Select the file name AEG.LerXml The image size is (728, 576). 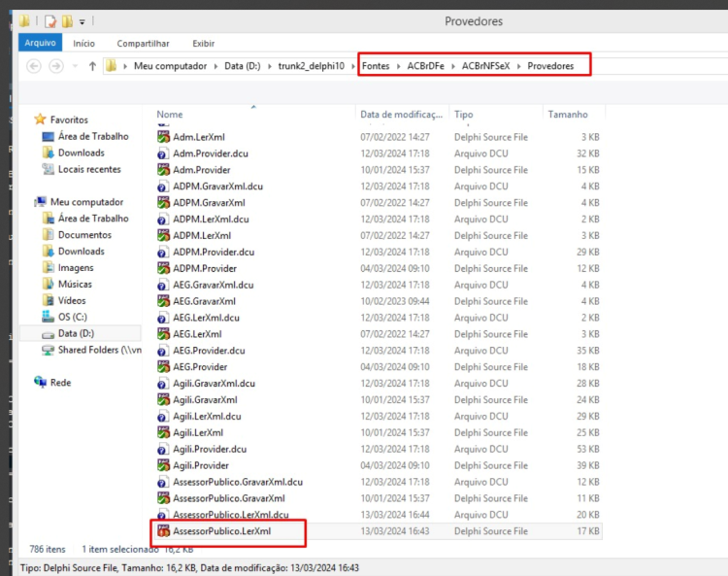197,334
